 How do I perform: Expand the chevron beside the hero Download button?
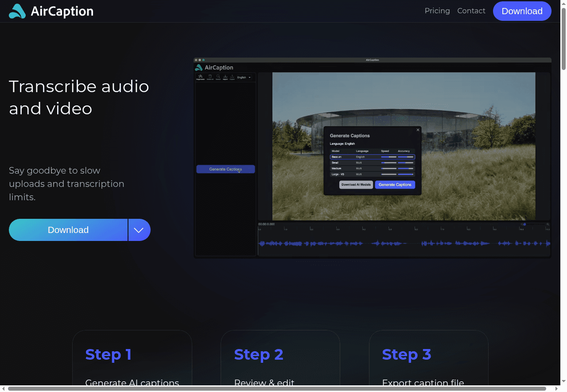[x=139, y=230]
